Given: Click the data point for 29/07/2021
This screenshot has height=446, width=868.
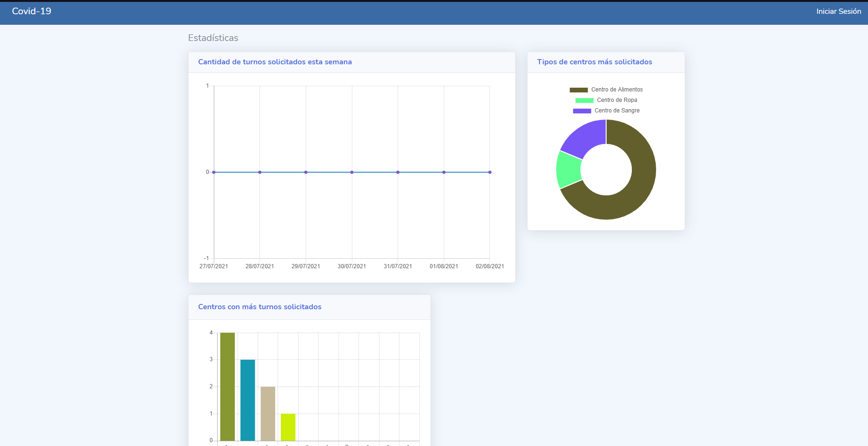Looking at the screenshot, I should [x=306, y=172].
